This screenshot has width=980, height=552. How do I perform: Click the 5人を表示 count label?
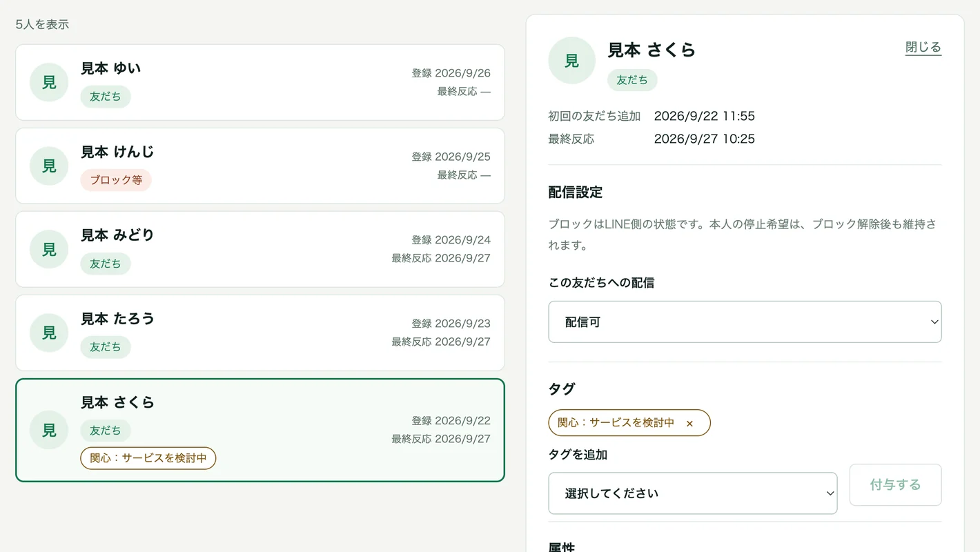(42, 25)
